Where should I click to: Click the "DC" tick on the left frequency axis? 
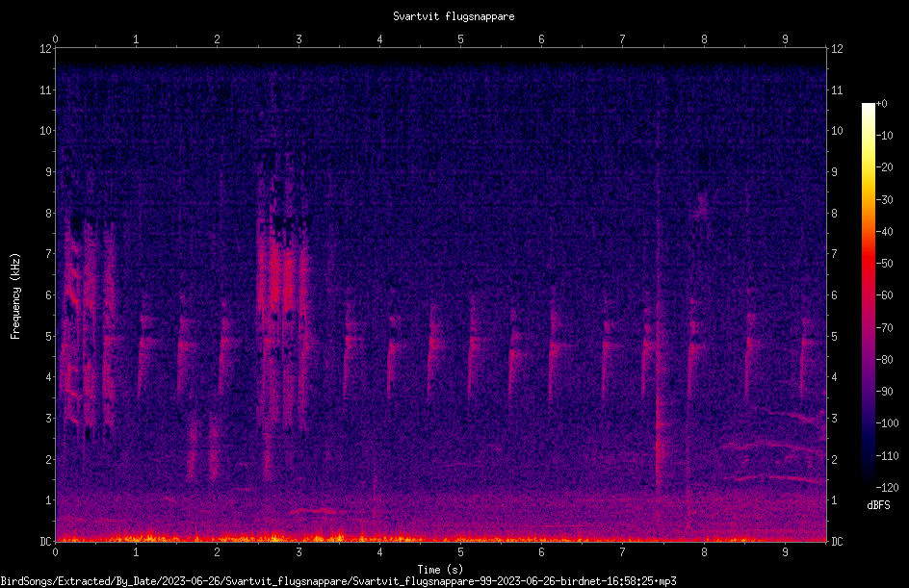pyautogui.click(x=46, y=542)
